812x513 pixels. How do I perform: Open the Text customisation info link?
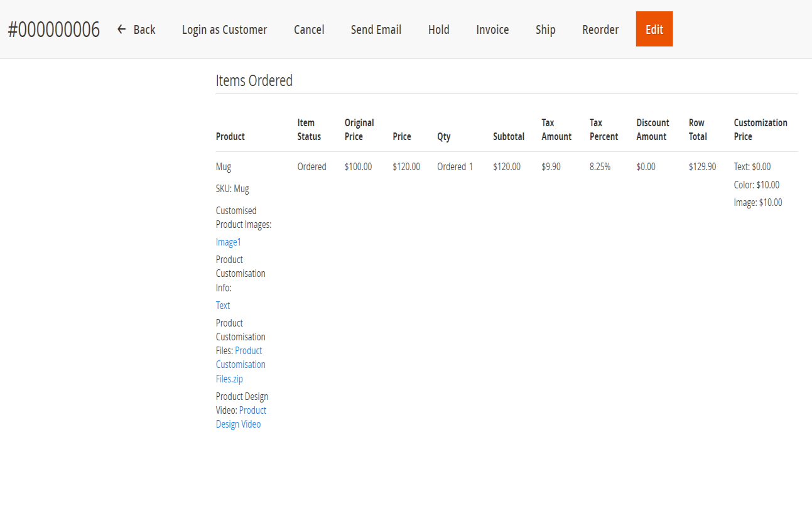(223, 306)
